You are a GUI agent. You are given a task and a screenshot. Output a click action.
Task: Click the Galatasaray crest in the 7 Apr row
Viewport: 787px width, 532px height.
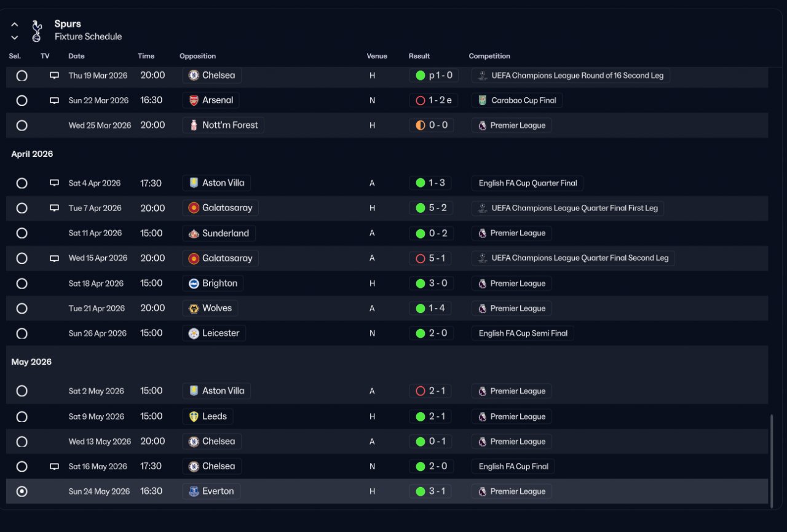tap(194, 208)
